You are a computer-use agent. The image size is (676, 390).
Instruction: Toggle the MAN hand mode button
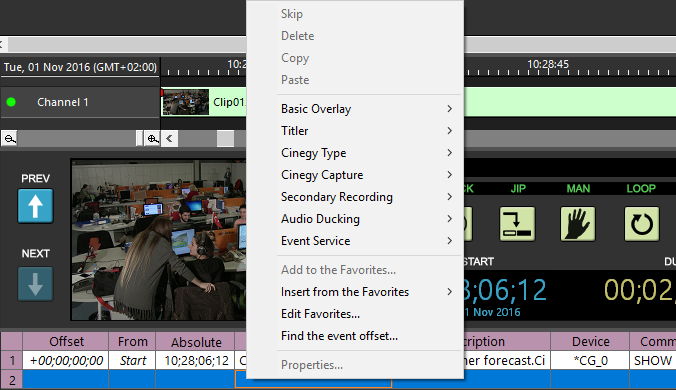[578, 224]
